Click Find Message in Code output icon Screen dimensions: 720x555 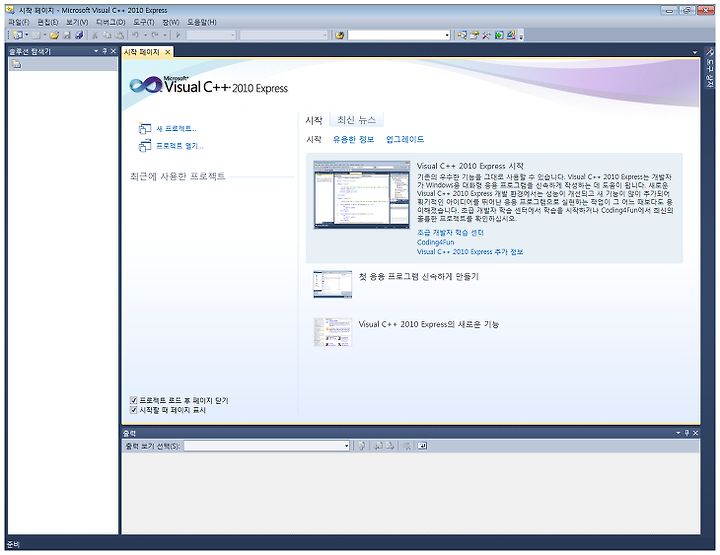(x=362, y=446)
